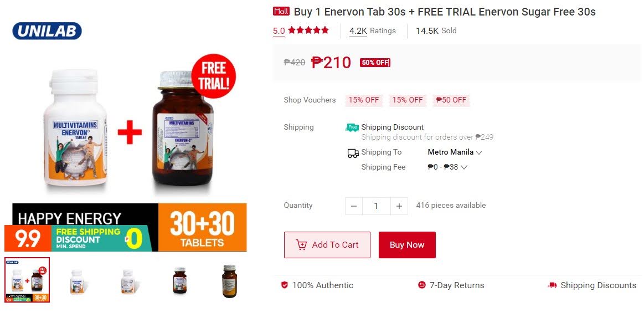
Task: Click the Buy Now button
Action: [407, 245]
